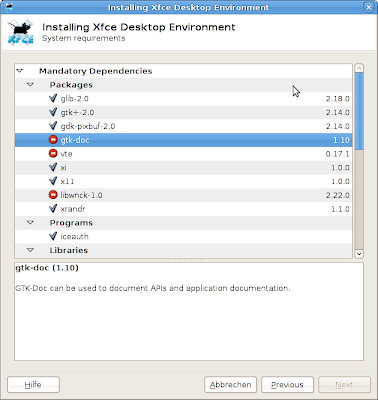Select the xrandr package row

point(183,209)
